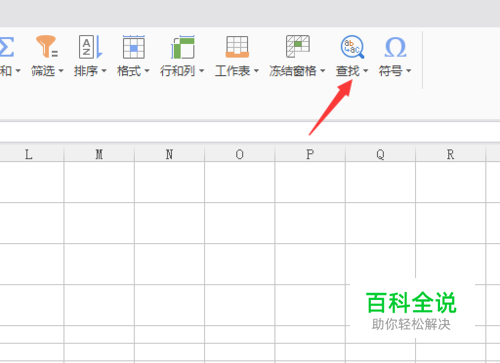This screenshot has width=500, height=363.
Task: Click the Filter funnel icon
Action: tap(47, 46)
